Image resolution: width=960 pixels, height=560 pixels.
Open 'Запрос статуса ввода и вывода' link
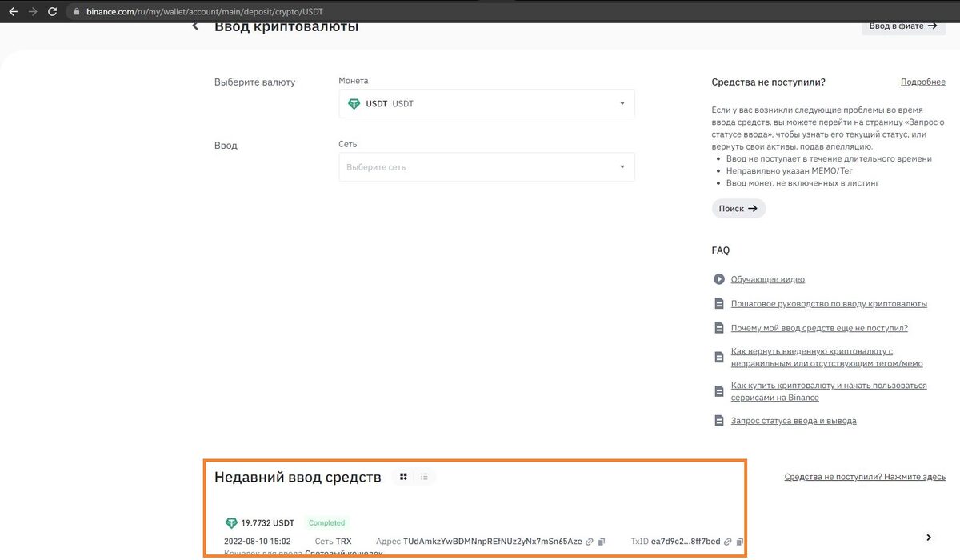point(794,421)
